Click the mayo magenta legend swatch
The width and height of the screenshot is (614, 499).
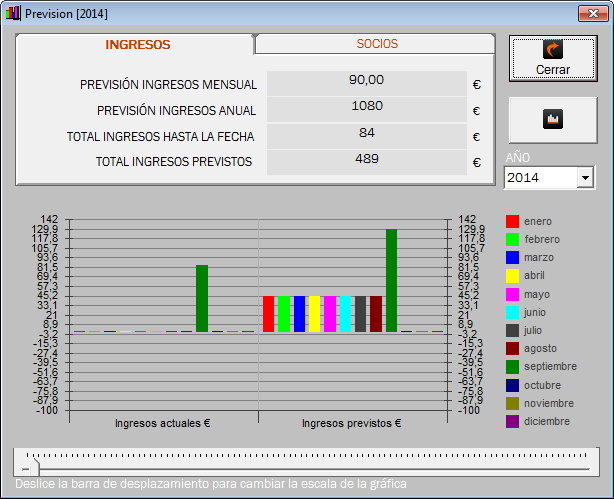coord(512,294)
